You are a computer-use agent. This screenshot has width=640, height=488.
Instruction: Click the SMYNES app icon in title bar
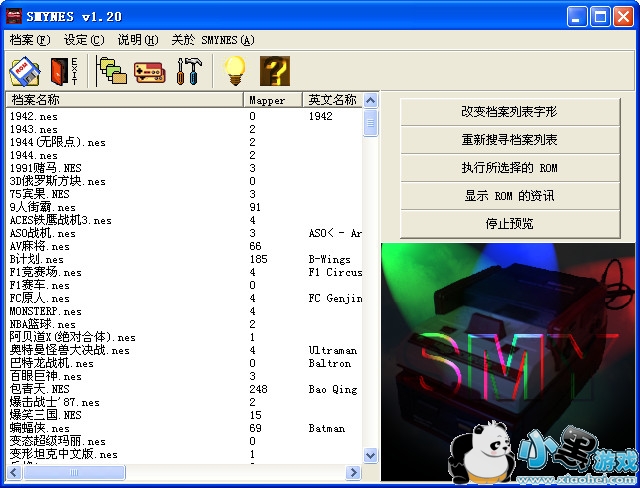13,16
